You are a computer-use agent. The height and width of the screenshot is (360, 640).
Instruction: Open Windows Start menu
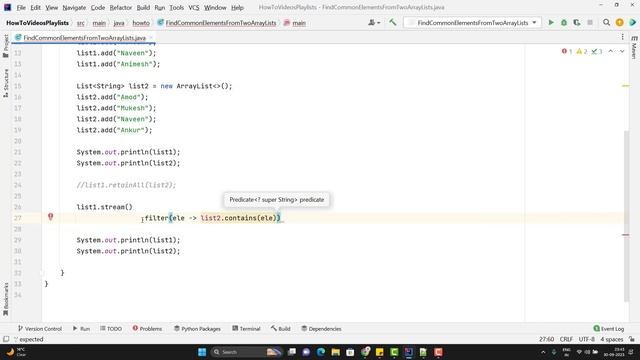point(202,352)
